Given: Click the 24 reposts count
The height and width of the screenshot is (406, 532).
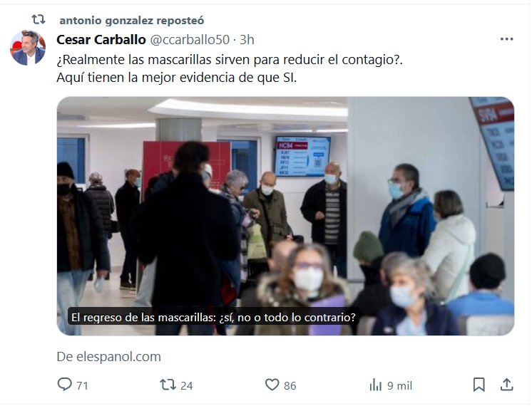Looking at the screenshot, I should coord(187,385).
